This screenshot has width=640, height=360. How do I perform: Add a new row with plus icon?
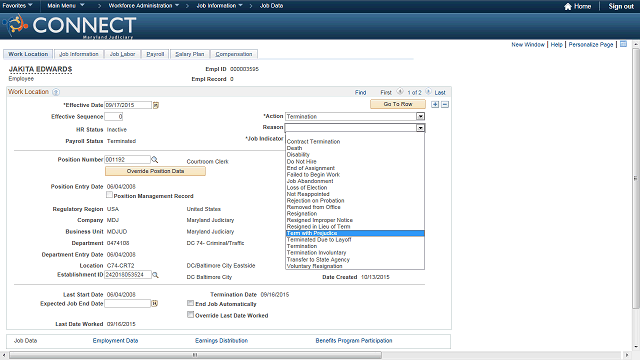tap(435, 104)
